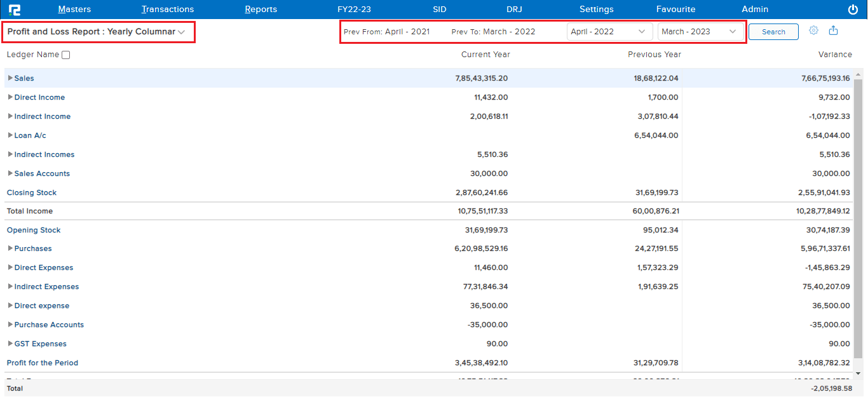Open the March - 2023 to-date dropdown
Viewport: 868px width, 397px height.
[700, 31]
